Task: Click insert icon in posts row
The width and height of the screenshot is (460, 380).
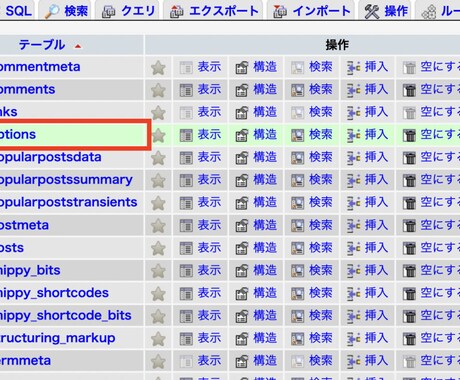Action: (x=353, y=248)
